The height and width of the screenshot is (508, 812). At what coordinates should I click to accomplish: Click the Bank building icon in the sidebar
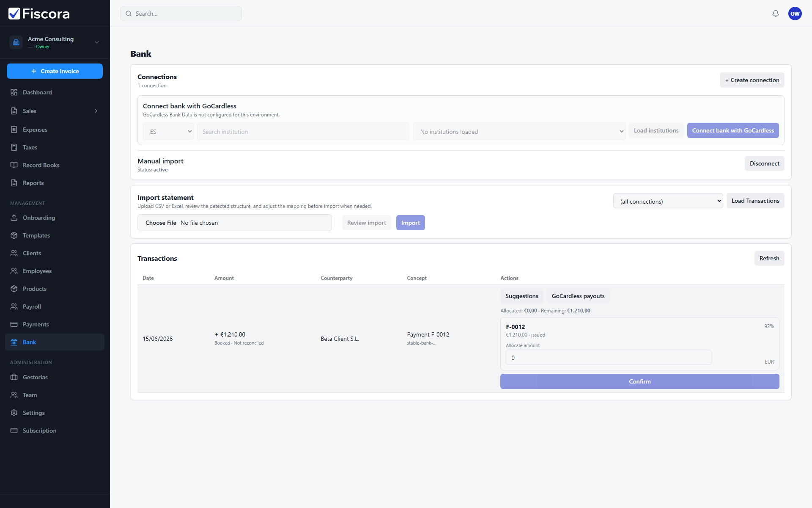(x=14, y=342)
